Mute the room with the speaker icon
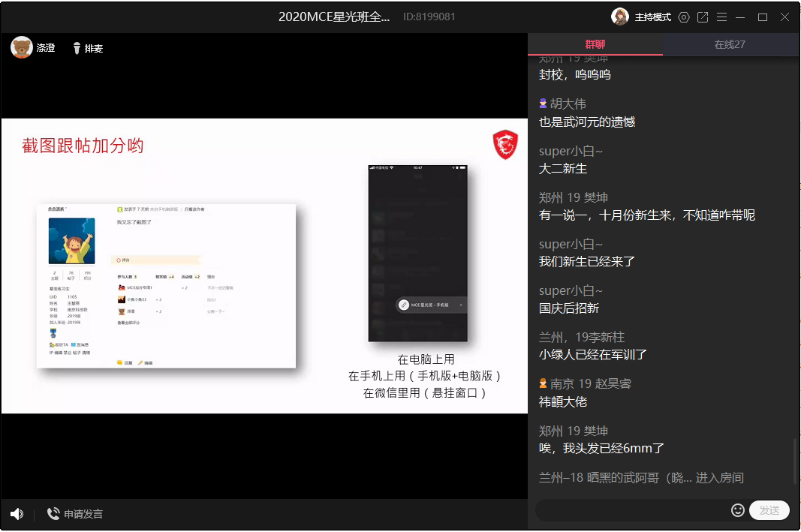The width and height of the screenshot is (801, 532). (17, 514)
